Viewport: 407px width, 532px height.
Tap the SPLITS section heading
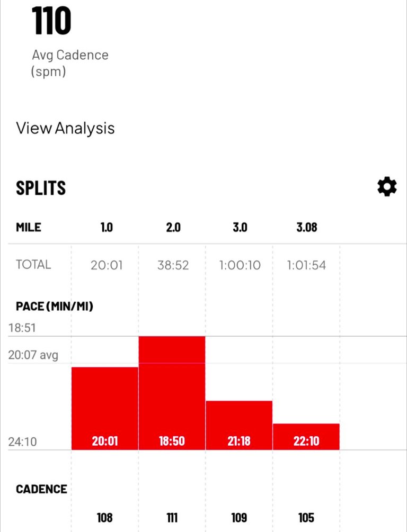[41, 188]
